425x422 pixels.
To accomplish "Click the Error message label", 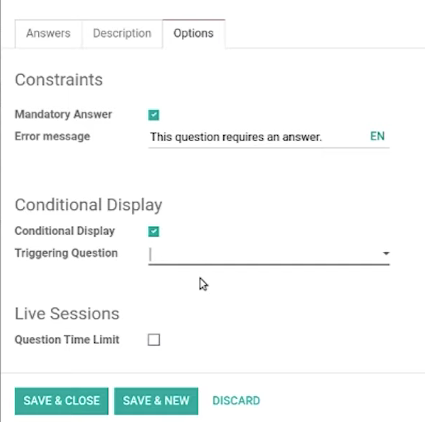I will (x=52, y=136).
